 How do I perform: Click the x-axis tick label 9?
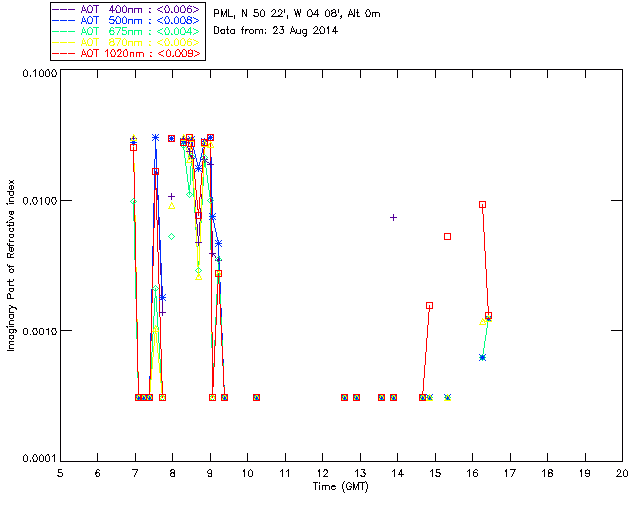(x=210, y=473)
